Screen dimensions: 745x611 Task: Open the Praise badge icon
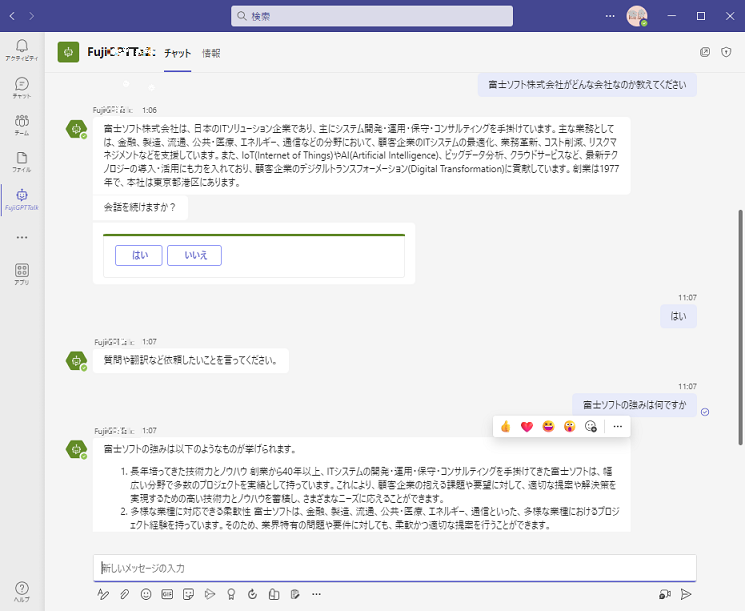231,594
